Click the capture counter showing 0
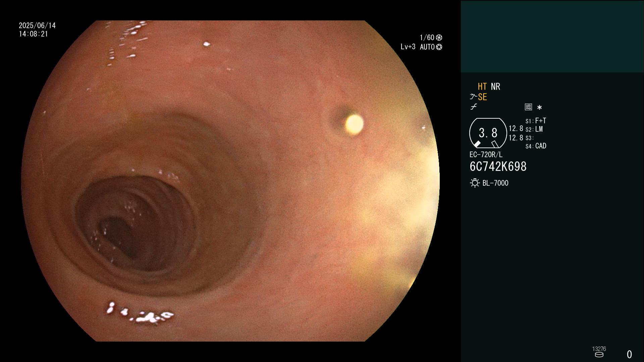The height and width of the screenshot is (362, 644). pos(629,354)
